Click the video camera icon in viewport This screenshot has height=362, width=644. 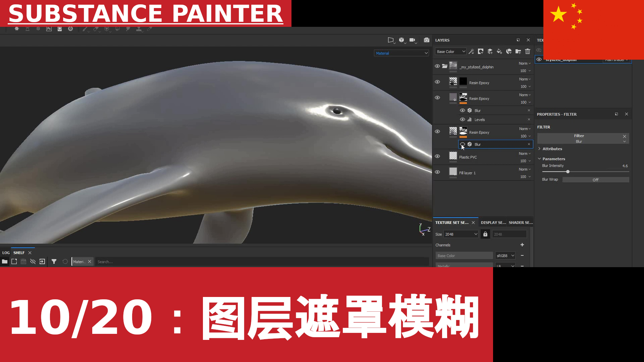(413, 40)
